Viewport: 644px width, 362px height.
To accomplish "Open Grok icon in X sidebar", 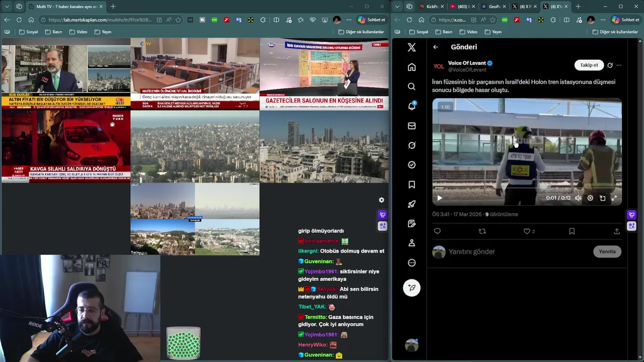I will (x=412, y=145).
